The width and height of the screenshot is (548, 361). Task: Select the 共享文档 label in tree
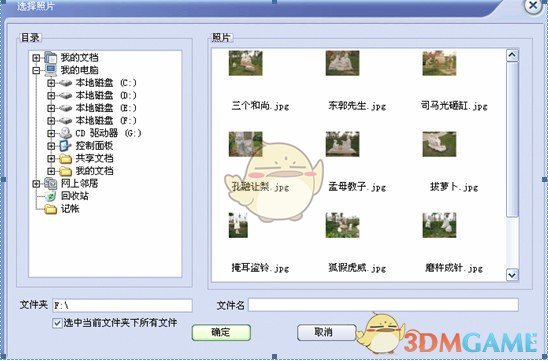point(94,159)
